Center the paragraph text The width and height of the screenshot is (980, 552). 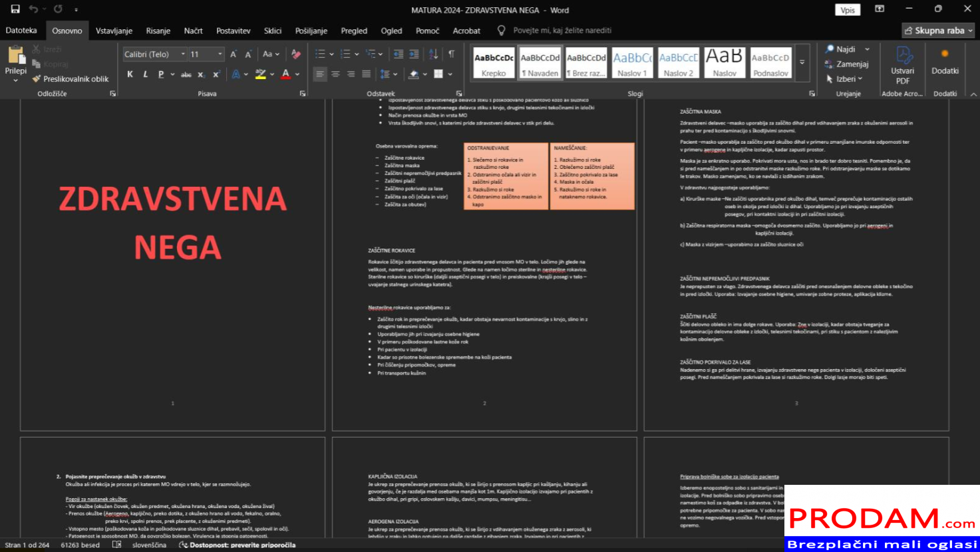(x=335, y=74)
